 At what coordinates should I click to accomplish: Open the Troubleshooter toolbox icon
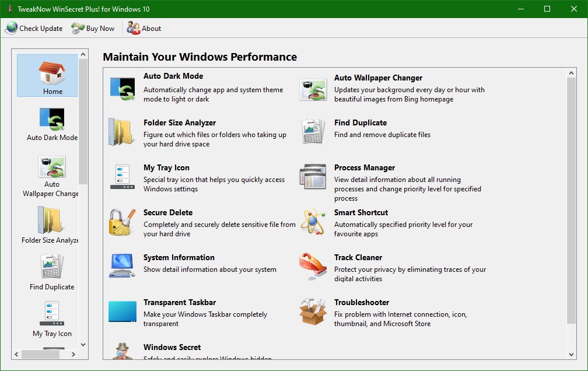313,311
